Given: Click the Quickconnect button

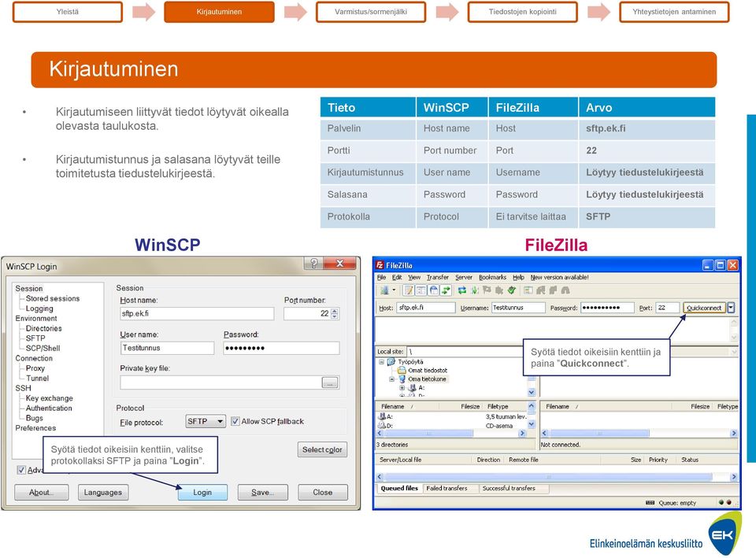Looking at the screenshot, I should click(704, 308).
